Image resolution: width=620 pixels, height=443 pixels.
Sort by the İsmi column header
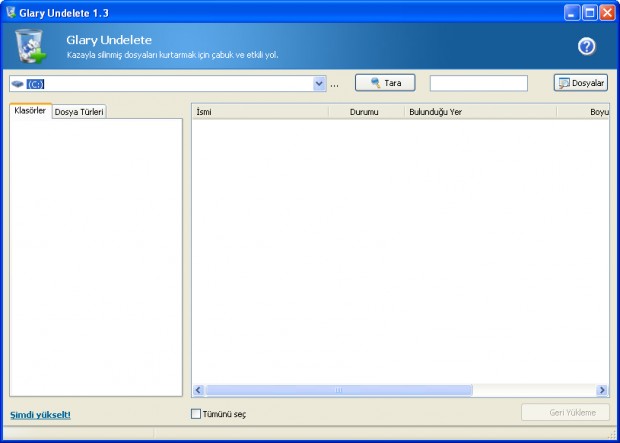click(x=260, y=112)
